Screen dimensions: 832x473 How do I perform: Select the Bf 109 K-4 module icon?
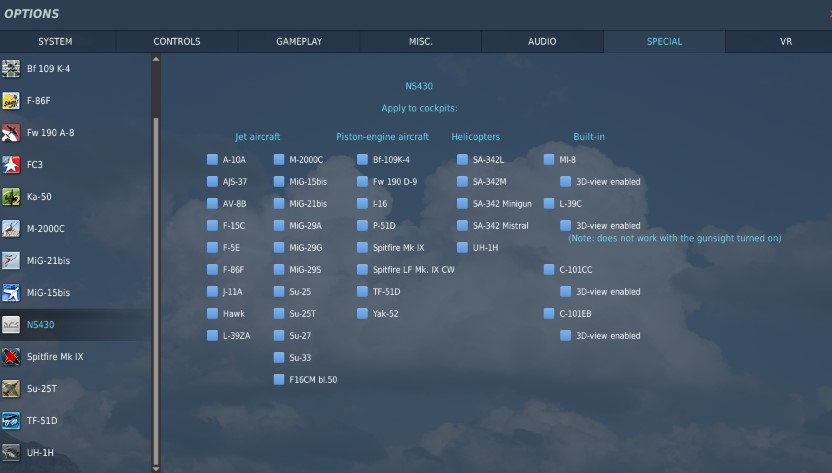click(11, 68)
